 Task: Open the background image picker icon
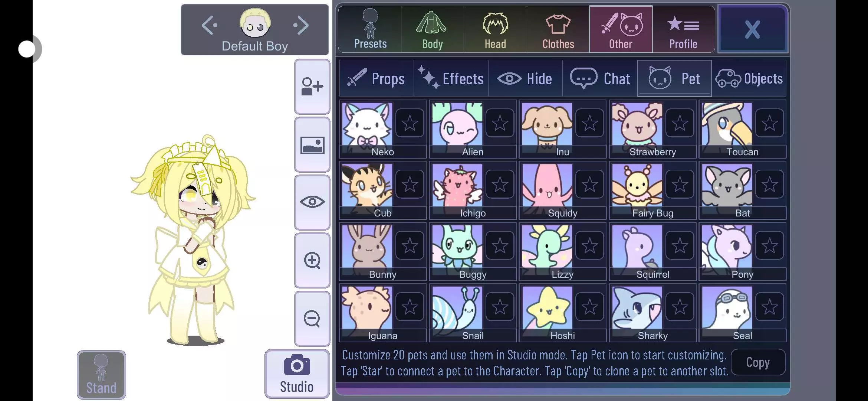pyautogui.click(x=312, y=145)
